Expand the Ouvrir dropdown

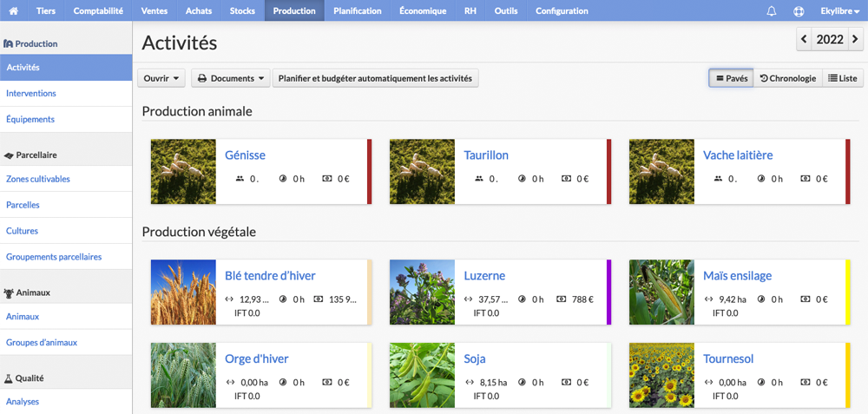click(x=161, y=79)
